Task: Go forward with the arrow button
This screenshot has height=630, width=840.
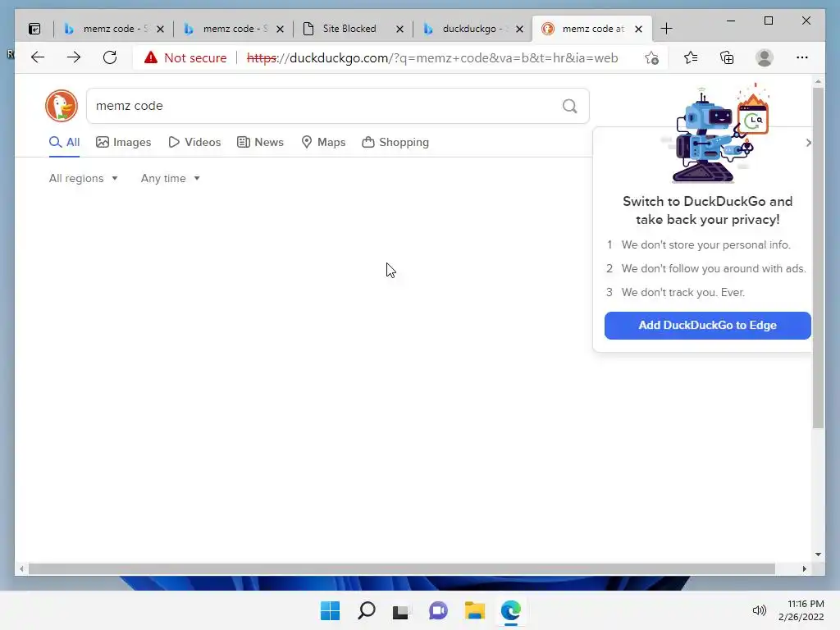Action: [x=74, y=57]
